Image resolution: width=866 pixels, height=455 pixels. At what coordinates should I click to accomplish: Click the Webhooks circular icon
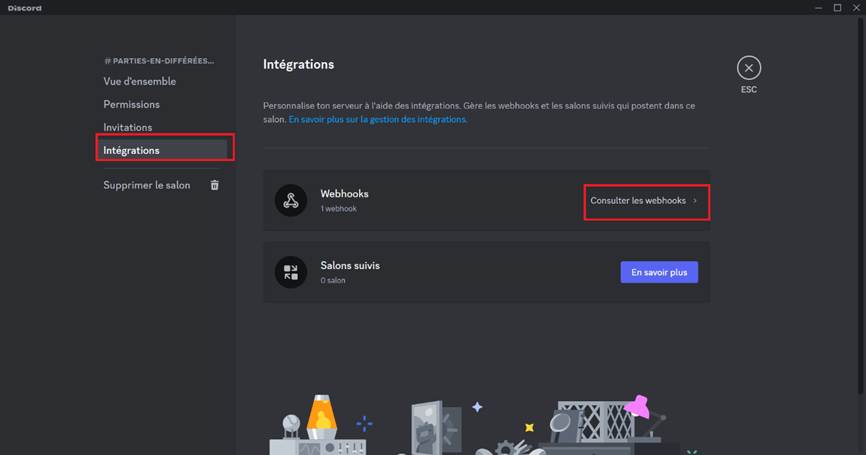290,200
